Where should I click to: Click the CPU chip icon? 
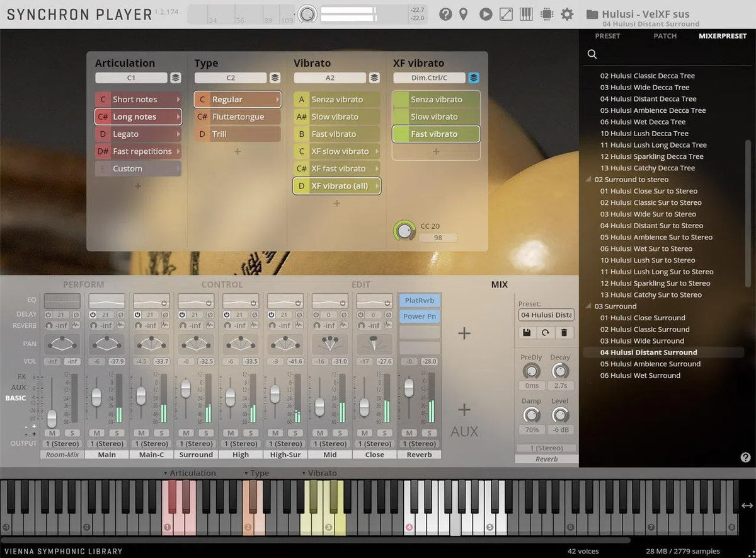546,14
